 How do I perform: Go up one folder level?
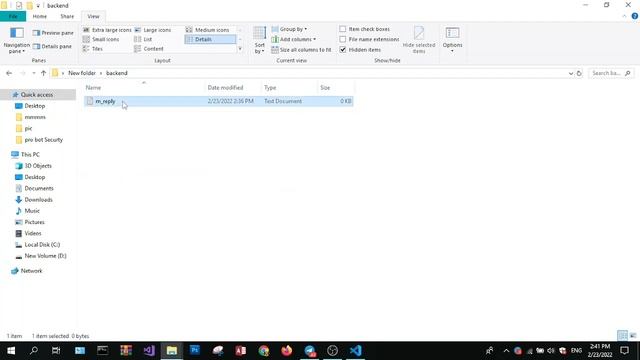point(43,73)
